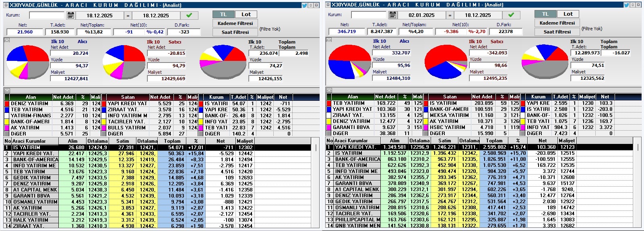Click the Twitter bird icon in left window
This screenshot has width=644, height=231.
[x=305, y=5]
